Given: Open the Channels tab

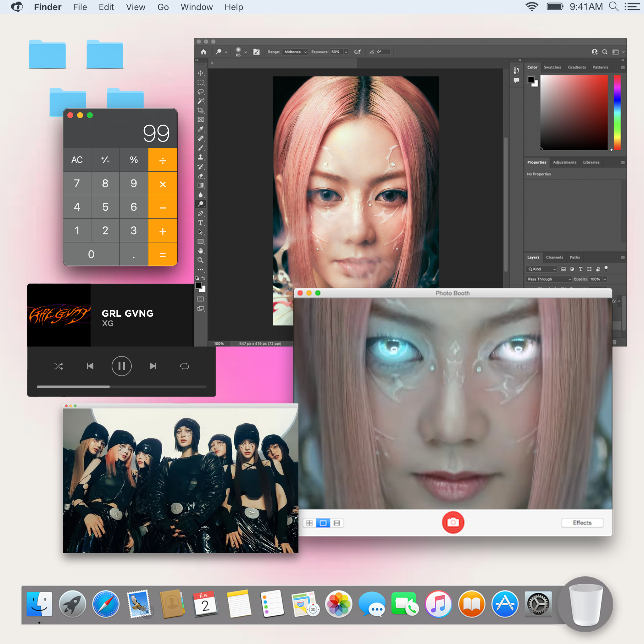Looking at the screenshot, I should click(x=554, y=257).
